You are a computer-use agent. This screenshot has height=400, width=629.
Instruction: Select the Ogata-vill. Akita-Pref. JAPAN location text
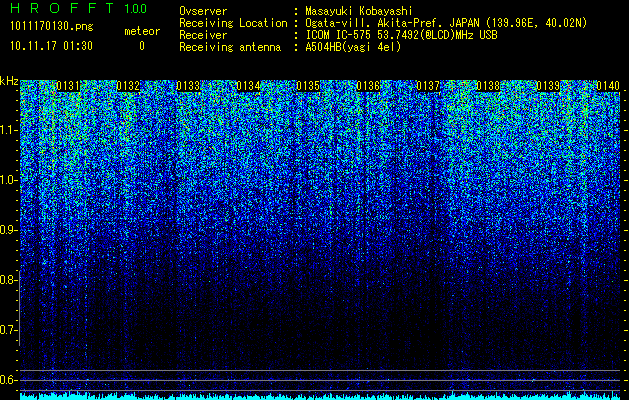pyautogui.click(x=446, y=23)
